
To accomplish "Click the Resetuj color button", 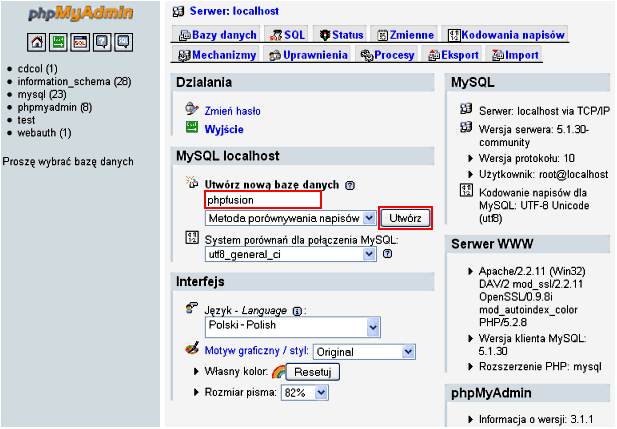I will (x=312, y=372).
